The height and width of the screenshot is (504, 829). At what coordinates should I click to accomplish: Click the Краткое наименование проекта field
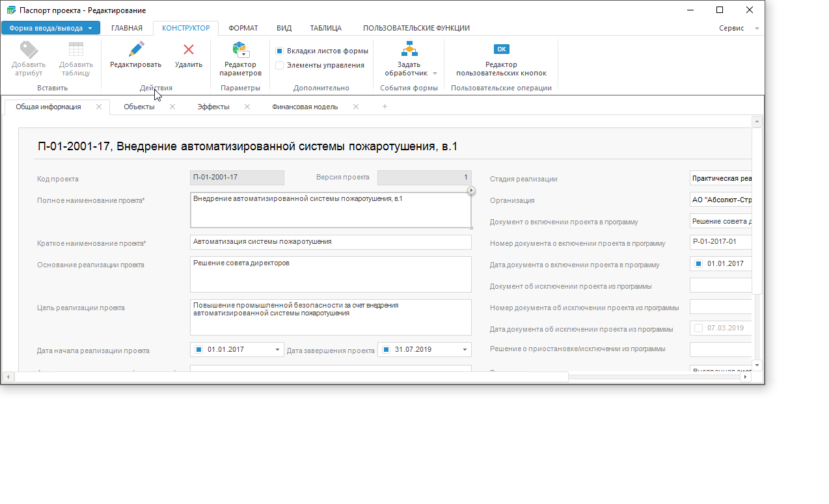point(331,242)
